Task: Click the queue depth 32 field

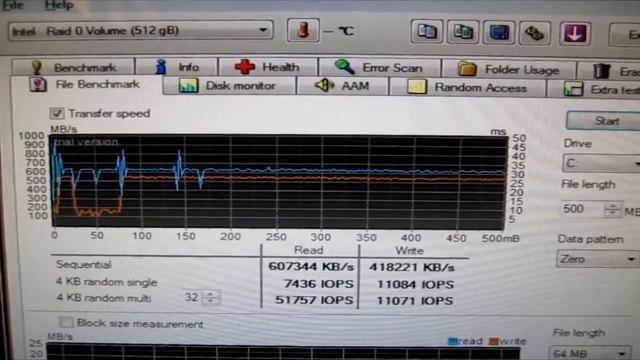Action: click(x=192, y=297)
